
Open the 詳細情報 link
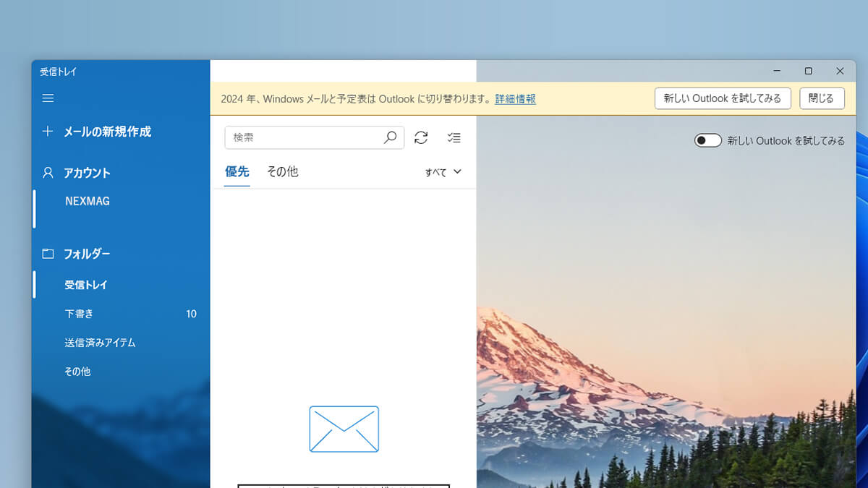[516, 99]
